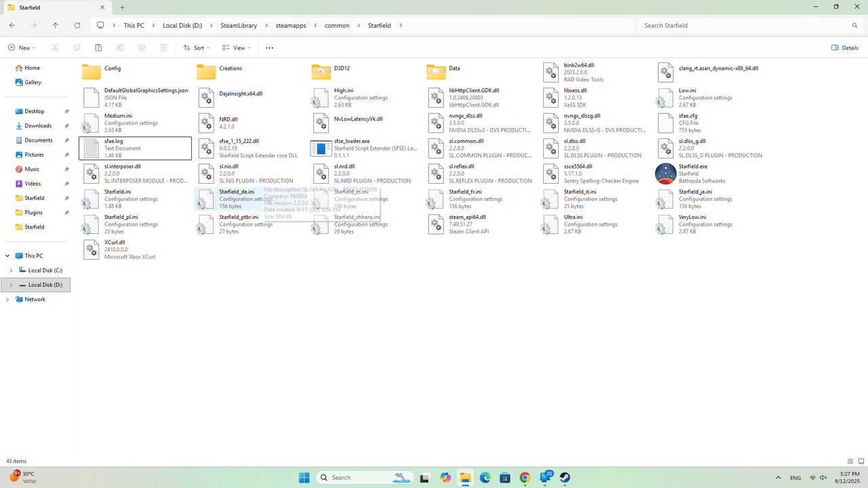Image resolution: width=868 pixels, height=488 pixels.
Task: Click the Search Starfield input field
Action: (x=750, y=25)
